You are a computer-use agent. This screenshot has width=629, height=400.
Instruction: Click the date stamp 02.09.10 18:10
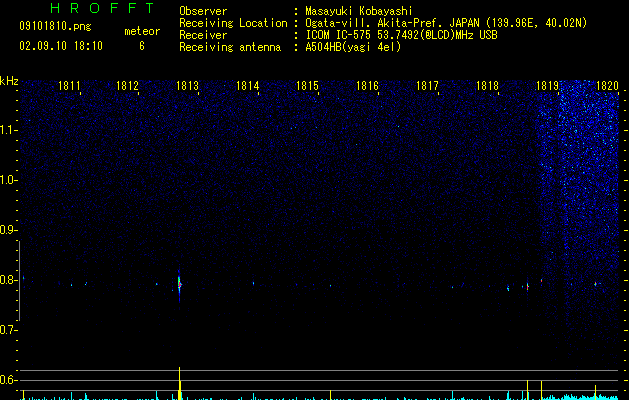pos(61,46)
